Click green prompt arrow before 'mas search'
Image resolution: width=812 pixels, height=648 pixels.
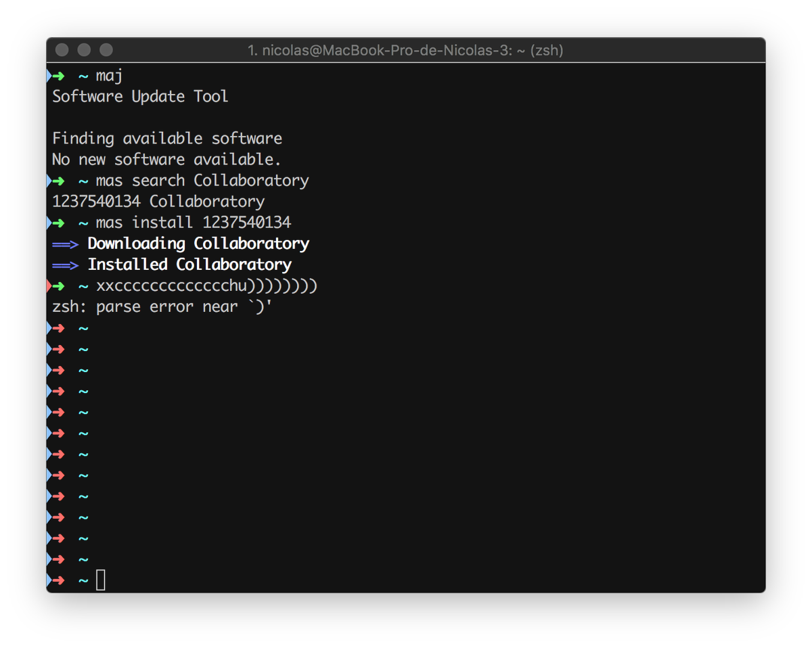pos(58,181)
